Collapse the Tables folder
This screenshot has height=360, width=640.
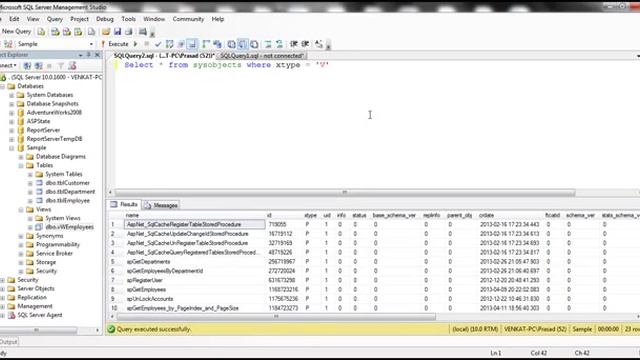pyautogui.click(x=21, y=166)
